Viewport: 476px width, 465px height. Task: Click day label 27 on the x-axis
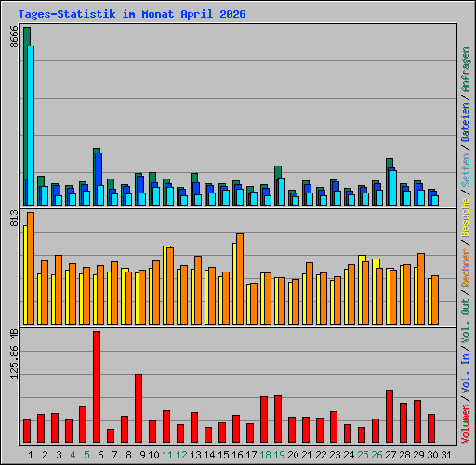click(x=390, y=455)
